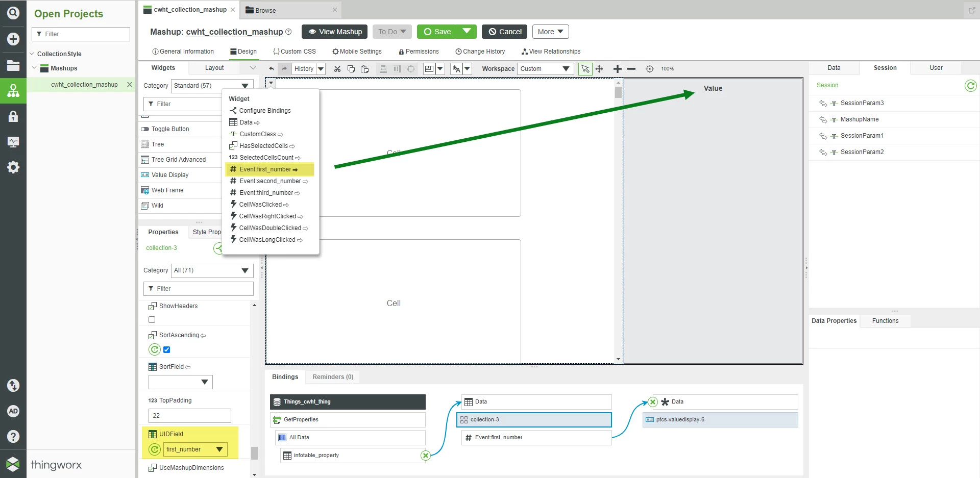Open the Workspace Custom dropdown
The height and width of the screenshot is (478, 980).
click(545, 69)
